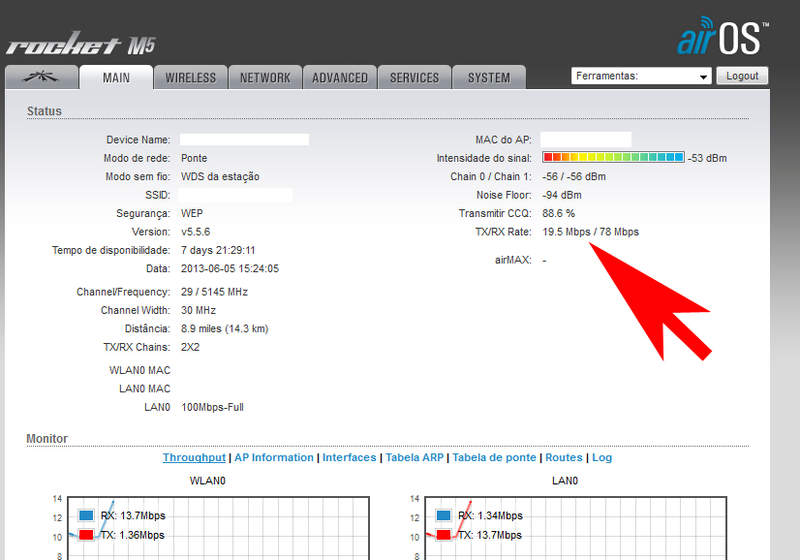Click the '30 MHz' channel width value
Viewport: 800px width, 560px height.
[x=198, y=310]
